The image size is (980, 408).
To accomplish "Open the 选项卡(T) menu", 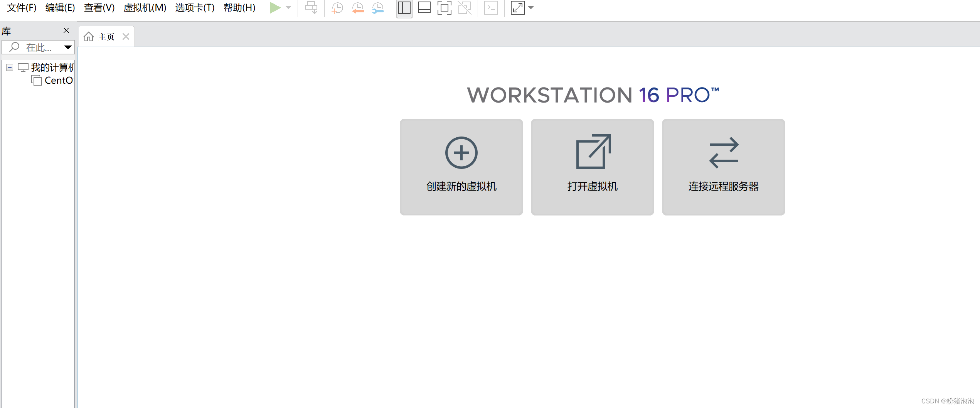I will (195, 8).
